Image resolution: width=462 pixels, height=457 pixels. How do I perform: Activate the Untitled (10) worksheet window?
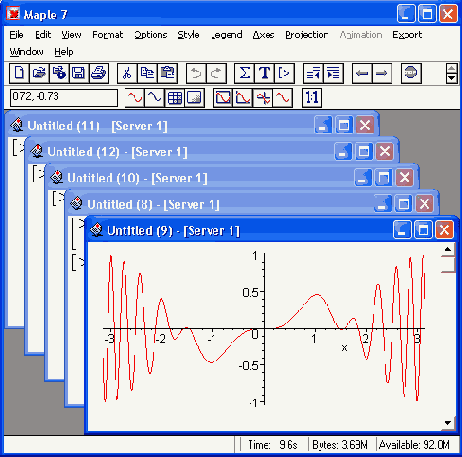click(137, 178)
